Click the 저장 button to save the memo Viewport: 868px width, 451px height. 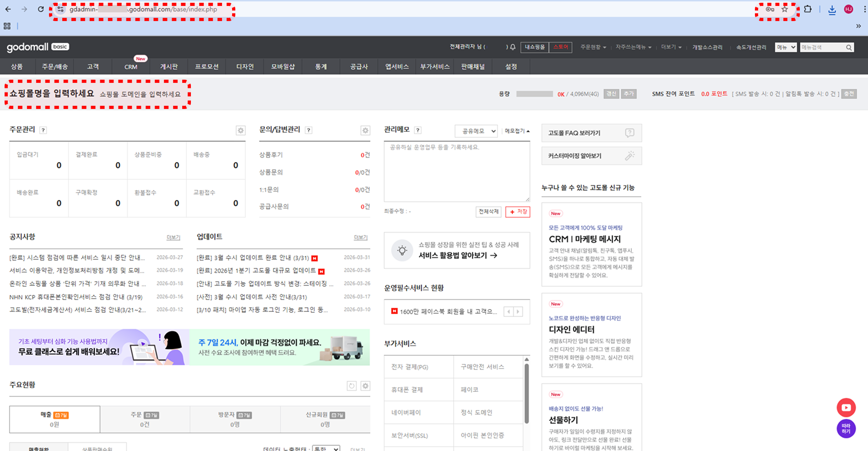point(517,212)
